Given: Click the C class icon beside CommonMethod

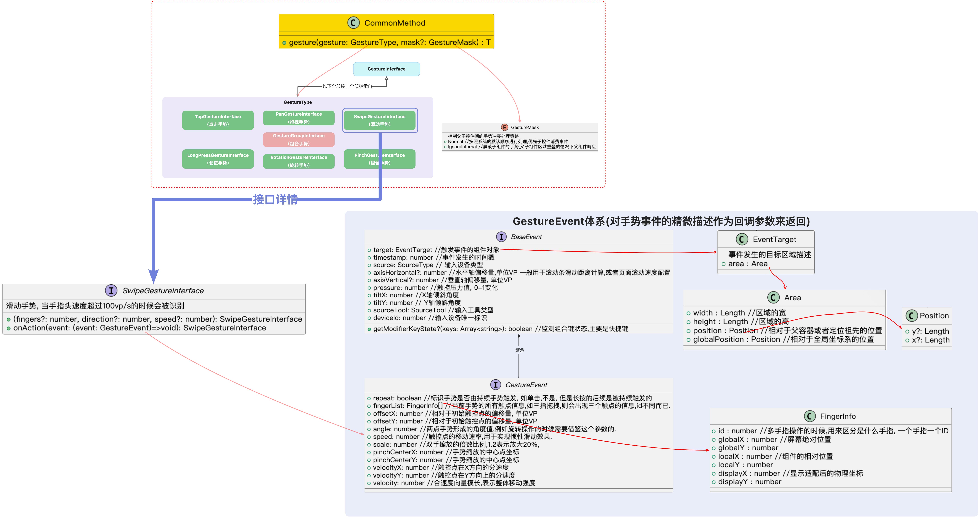Looking at the screenshot, I should (x=353, y=23).
